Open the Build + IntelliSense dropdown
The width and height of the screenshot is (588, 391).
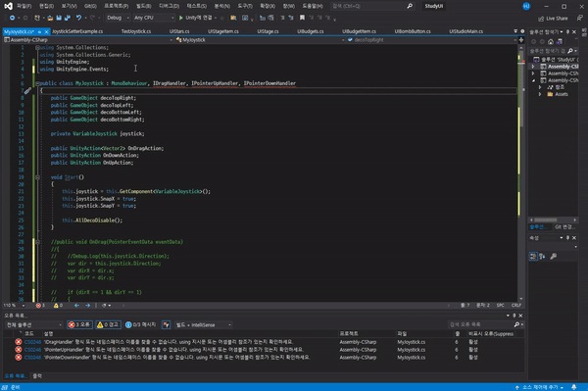[x=203, y=324]
